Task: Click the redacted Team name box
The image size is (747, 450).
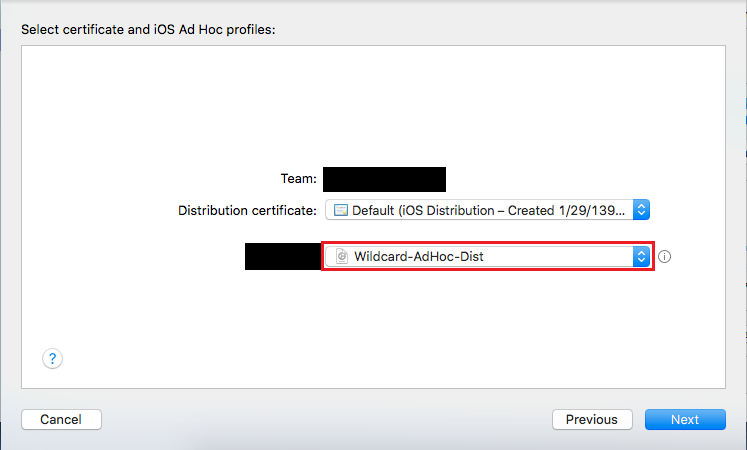Action: [x=384, y=180]
